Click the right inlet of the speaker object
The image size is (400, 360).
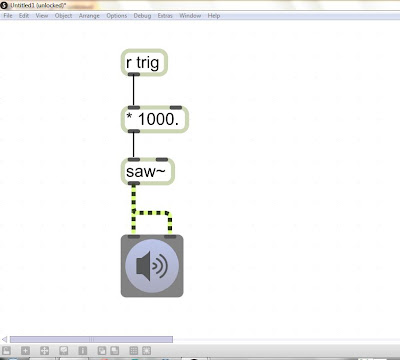[170, 237]
